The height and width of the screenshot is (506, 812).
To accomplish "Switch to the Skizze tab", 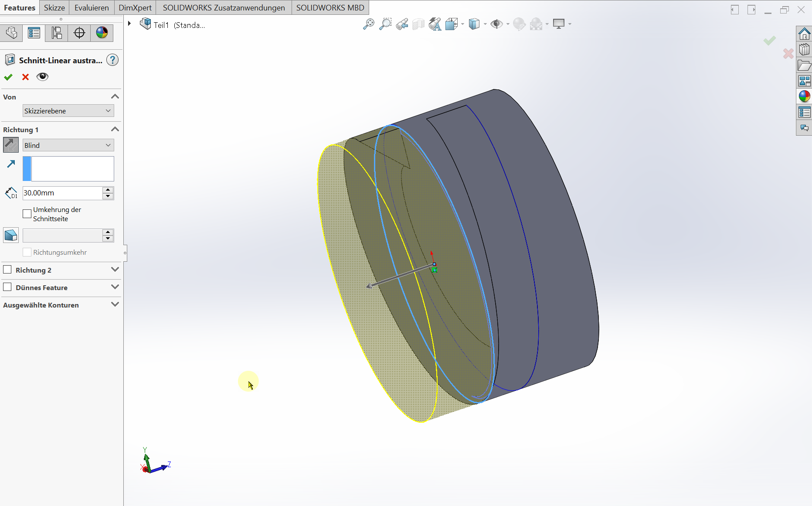I will [54, 8].
